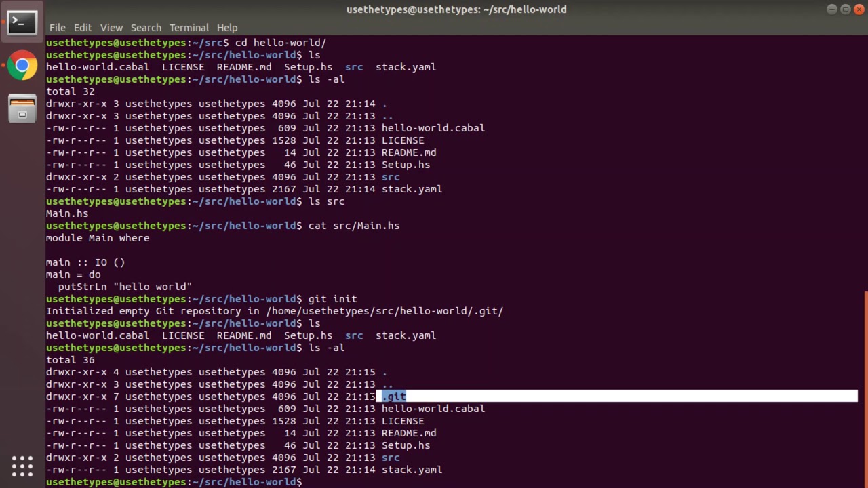Click the window title 'usethetypes@usethetypes: ~/src/hello-world'
868x488 pixels.
coord(456,9)
